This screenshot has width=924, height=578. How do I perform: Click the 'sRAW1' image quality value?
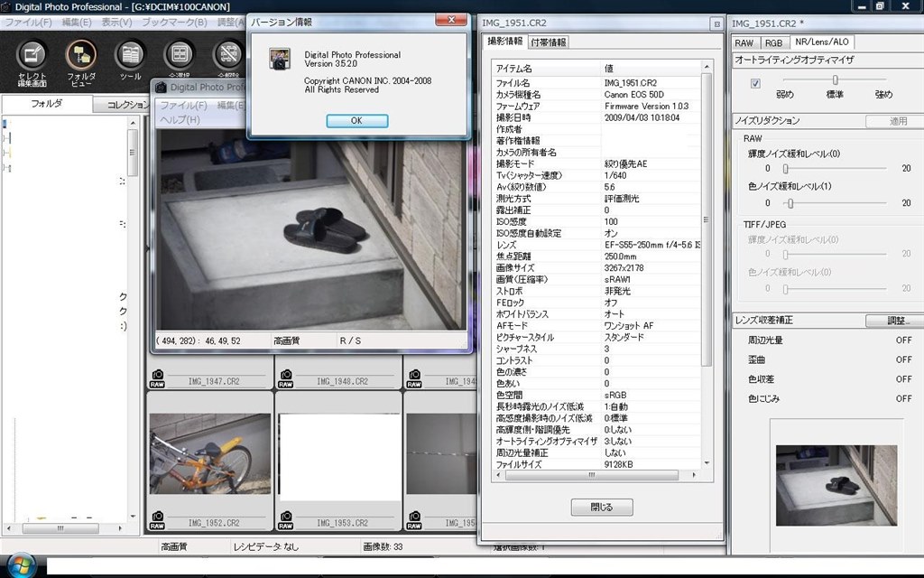pos(617,280)
